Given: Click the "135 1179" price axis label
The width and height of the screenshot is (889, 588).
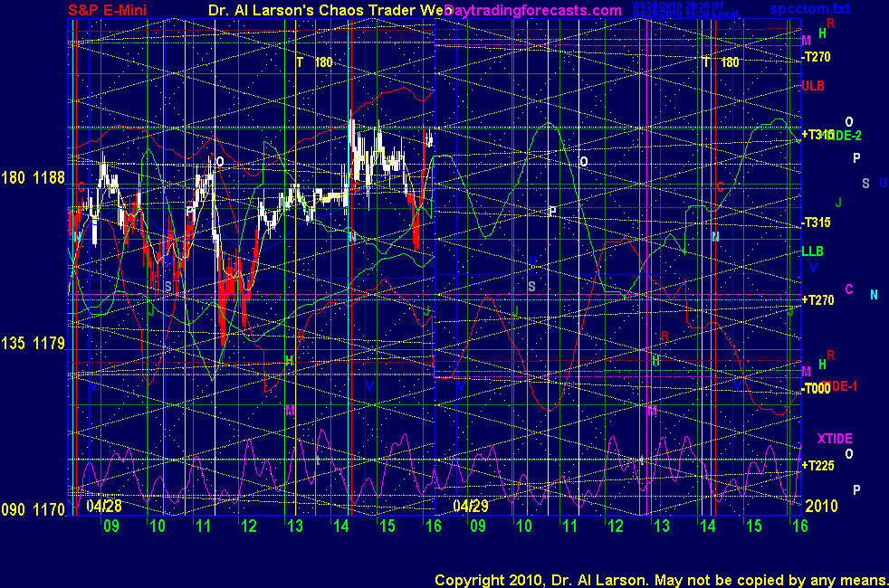Looking at the screenshot, I should click(33, 343).
